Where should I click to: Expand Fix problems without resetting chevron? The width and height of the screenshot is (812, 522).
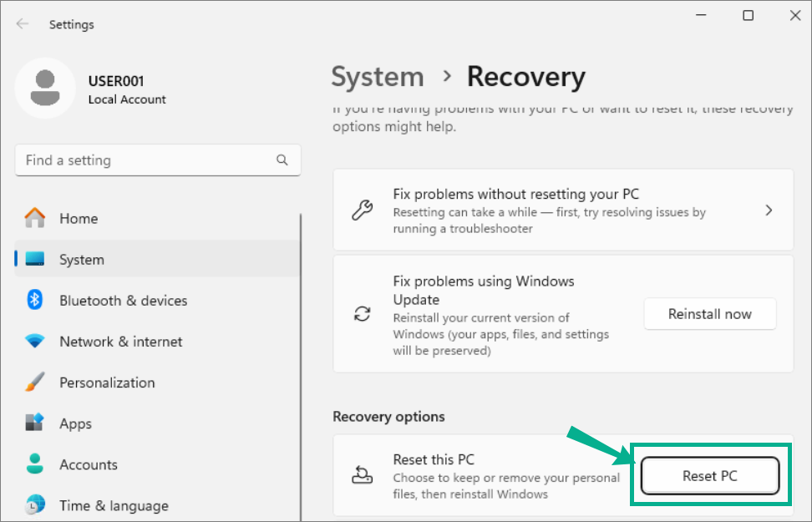coord(769,210)
